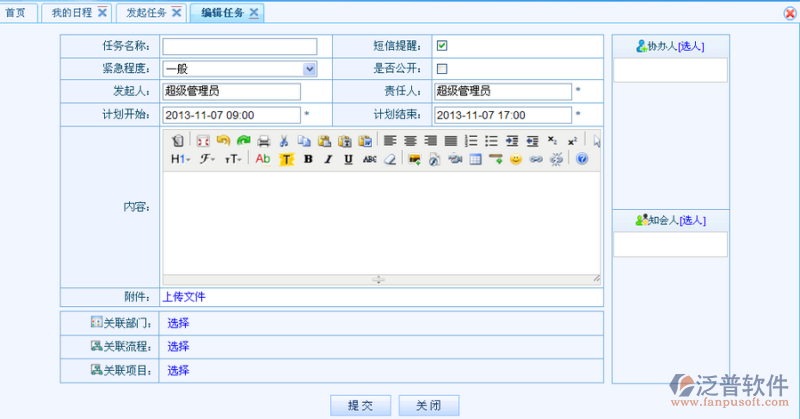Screen dimensions: 800x419
Task: Click the Print icon in editor toolbar
Action: pyautogui.click(x=263, y=140)
